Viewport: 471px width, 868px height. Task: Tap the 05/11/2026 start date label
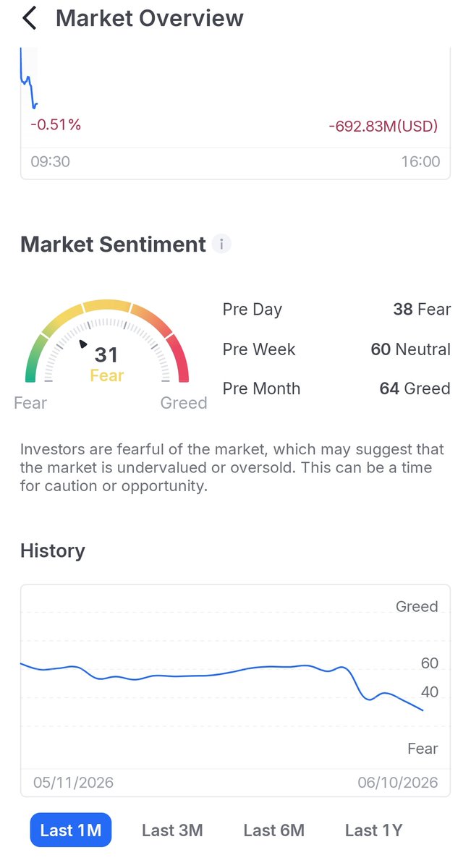click(73, 783)
